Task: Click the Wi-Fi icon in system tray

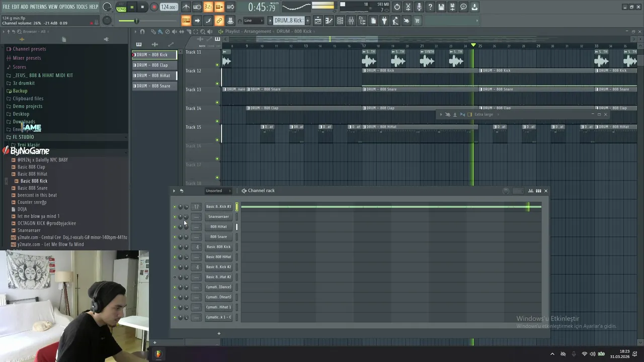Action: tap(585, 354)
